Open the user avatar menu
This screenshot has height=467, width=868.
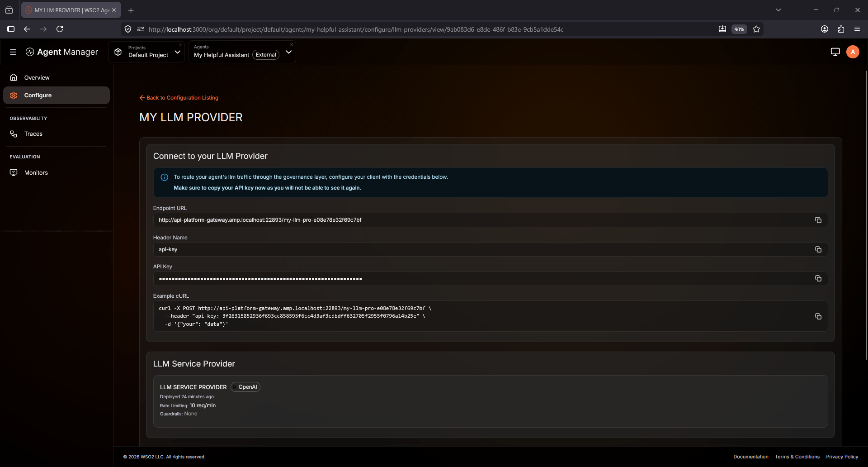pyautogui.click(x=853, y=52)
